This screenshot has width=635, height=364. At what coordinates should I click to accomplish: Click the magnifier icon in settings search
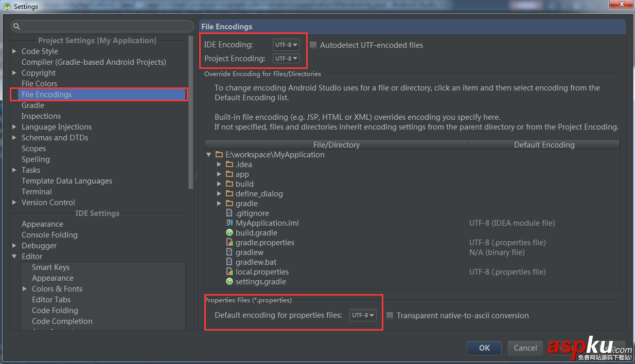pyautogui.click(x=17, y=26)
